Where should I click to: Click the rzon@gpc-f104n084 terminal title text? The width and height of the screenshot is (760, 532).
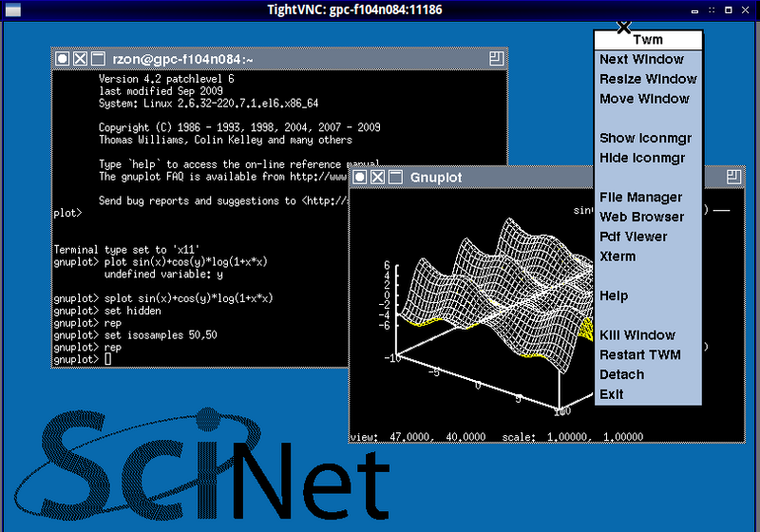pos(182,59)
